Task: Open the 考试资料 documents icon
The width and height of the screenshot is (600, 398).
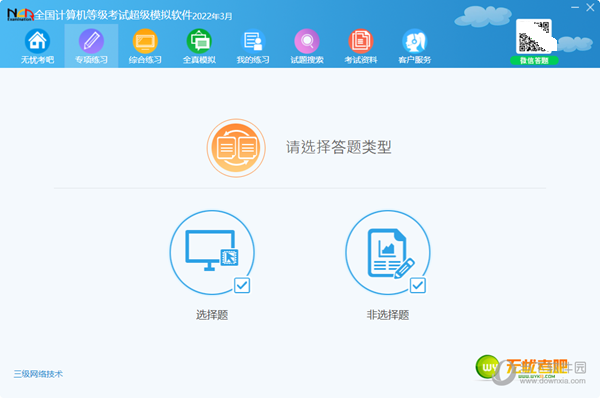Action: (360, 41)
